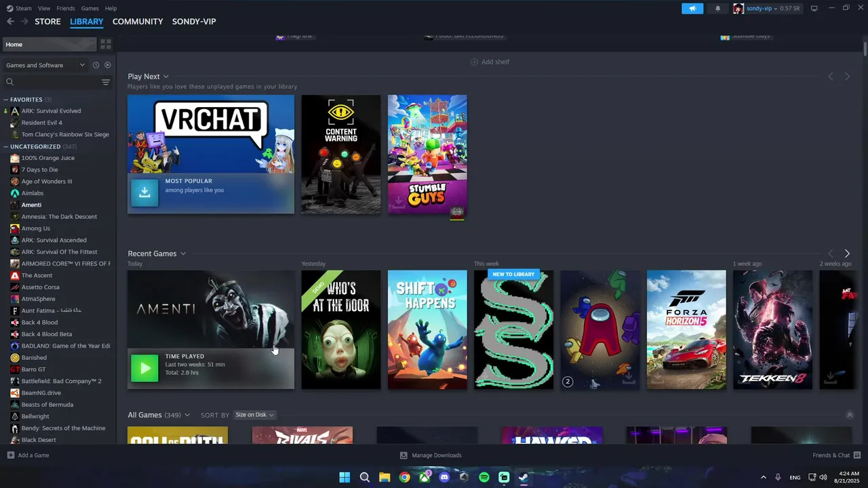The width and height of the screenshot is (868, 488).
Task: Open the Forza Horizon 5 cover
Action: coord(686,330)
